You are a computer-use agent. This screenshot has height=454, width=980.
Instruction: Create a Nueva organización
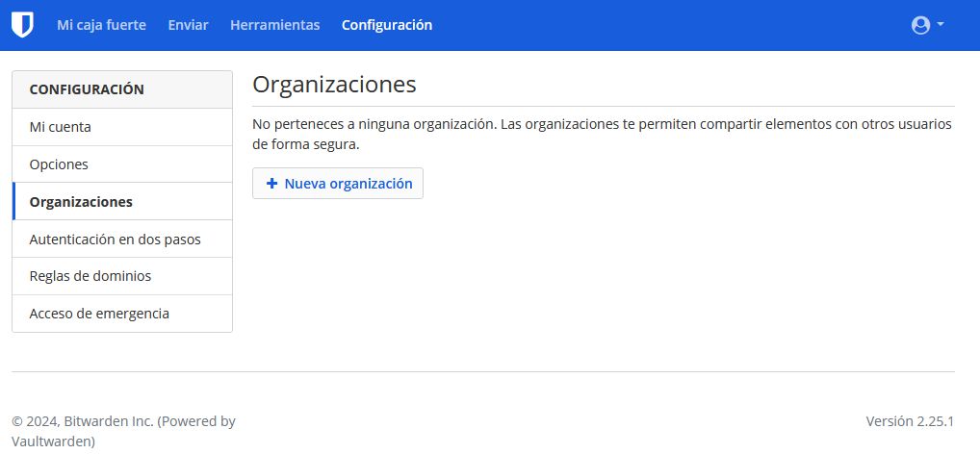pyautogui.click(x=338, y=184)
